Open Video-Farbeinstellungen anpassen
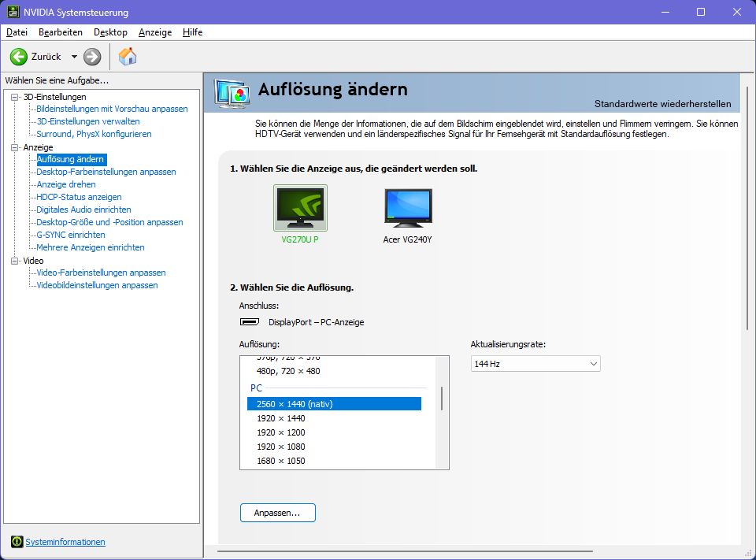The height and width of the screenshot is (560, 756). pos(102,273)
